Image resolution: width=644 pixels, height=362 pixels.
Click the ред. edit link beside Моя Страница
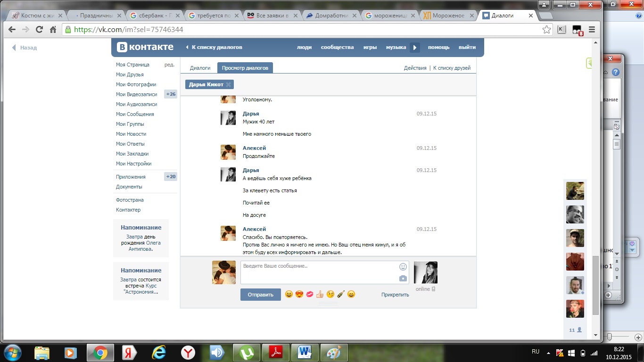[169, 65]
